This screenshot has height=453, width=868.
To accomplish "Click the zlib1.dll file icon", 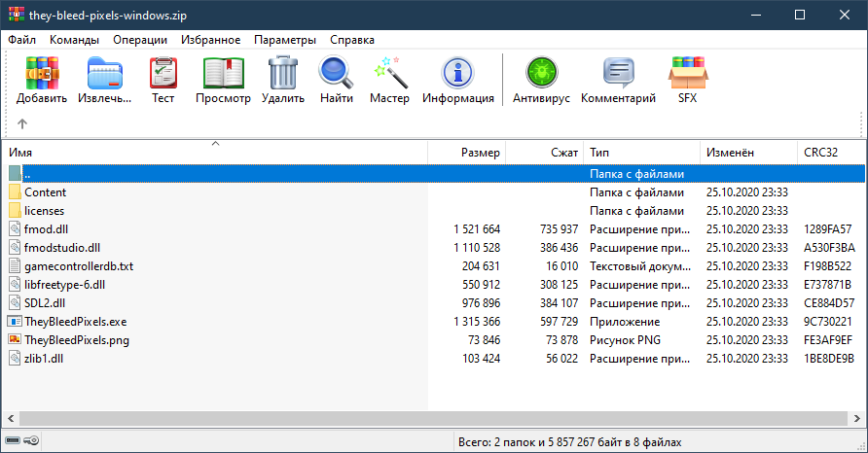I will (15, 359).
